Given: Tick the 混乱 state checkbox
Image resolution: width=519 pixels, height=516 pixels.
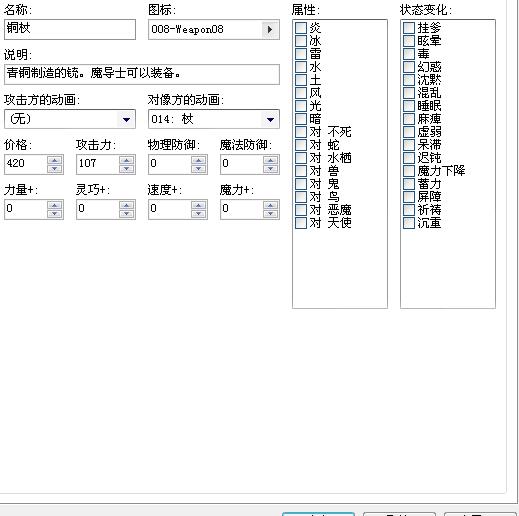Looking at the screenshot, I should [409, 93].
